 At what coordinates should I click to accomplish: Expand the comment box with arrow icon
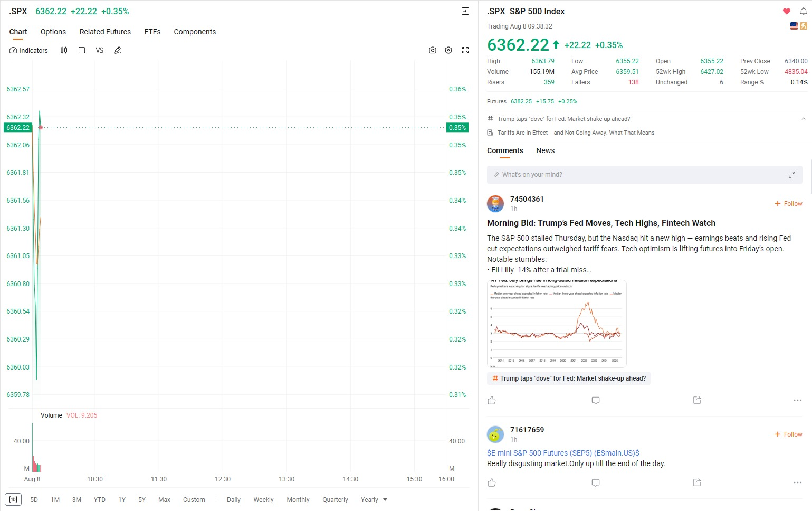792,175
